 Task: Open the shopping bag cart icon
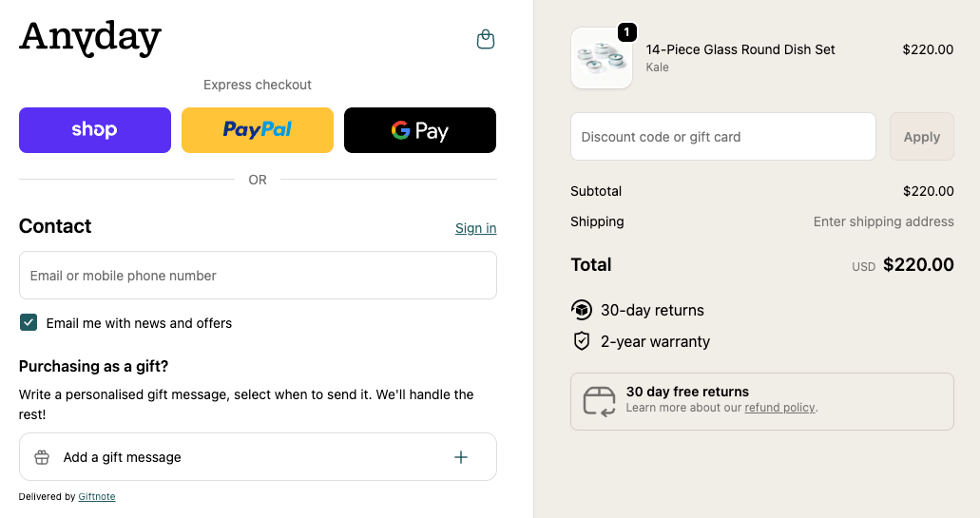point(486,39)
